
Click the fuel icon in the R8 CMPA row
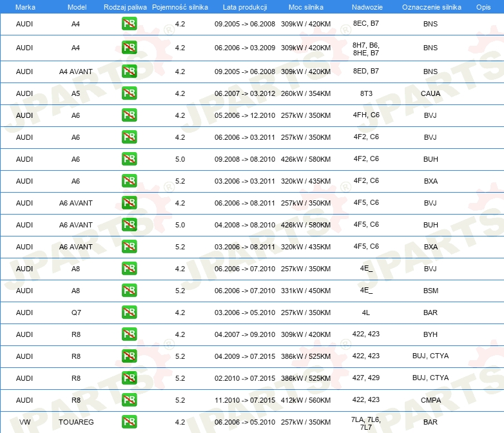(129, 400)
